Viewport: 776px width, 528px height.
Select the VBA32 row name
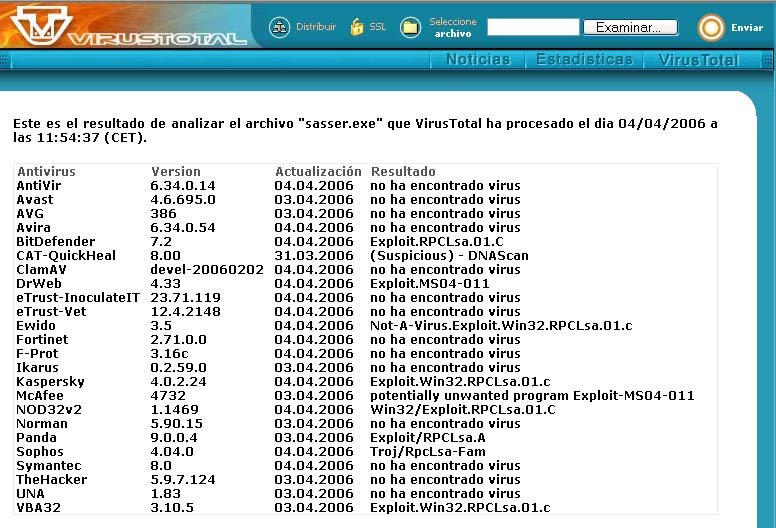[x=38, y=508]
